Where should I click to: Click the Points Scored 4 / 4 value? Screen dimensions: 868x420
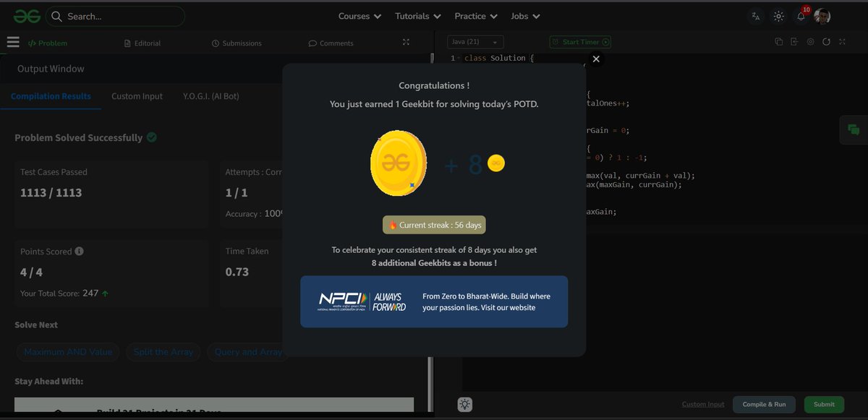tap(31, 272)
